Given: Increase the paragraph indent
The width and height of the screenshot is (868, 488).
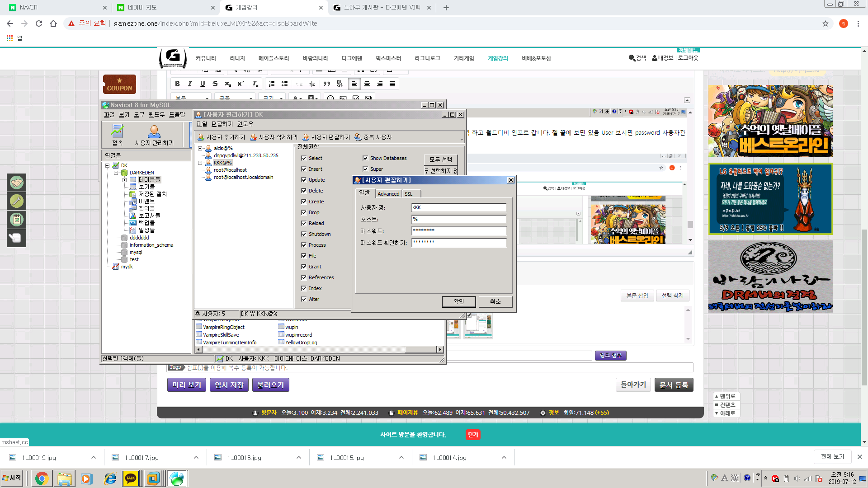Looking at the screenshot, I should (312, 84).
